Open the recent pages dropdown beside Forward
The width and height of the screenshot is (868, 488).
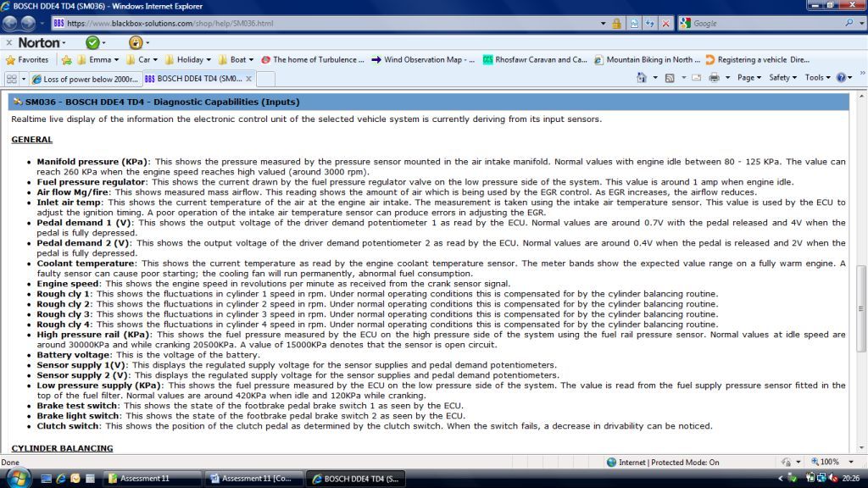tap(42, 23)
